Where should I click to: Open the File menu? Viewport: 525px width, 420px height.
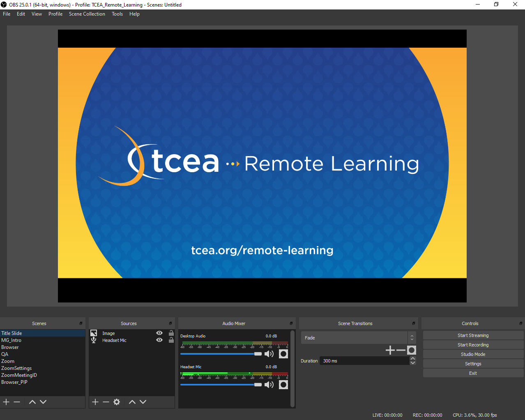coord(7,14)
